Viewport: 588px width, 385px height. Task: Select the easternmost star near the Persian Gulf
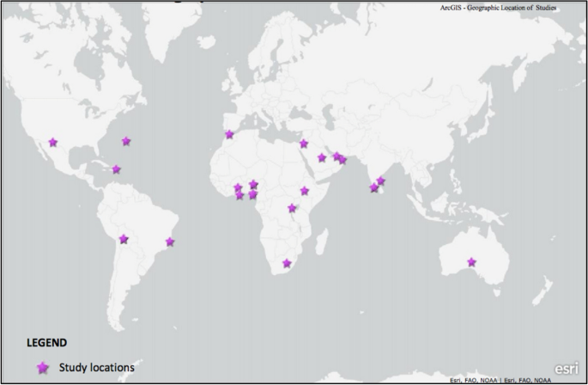tap(342, 160)
